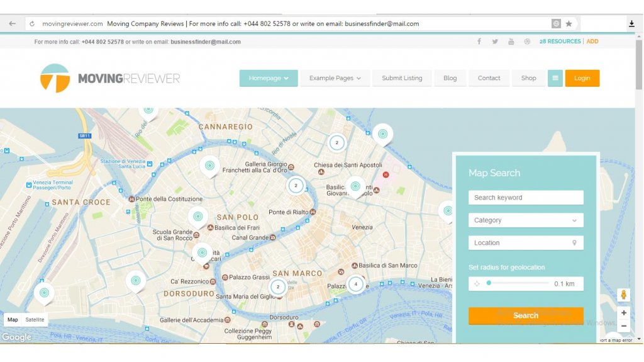The image size is (644, 362).
Task: Click the Santa Maria del Giglio label
Action: 246,297
